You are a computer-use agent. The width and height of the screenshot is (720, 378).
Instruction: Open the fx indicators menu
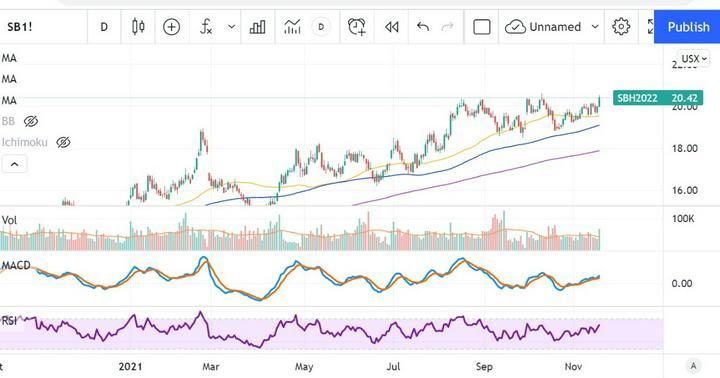(x=206, y=27)
